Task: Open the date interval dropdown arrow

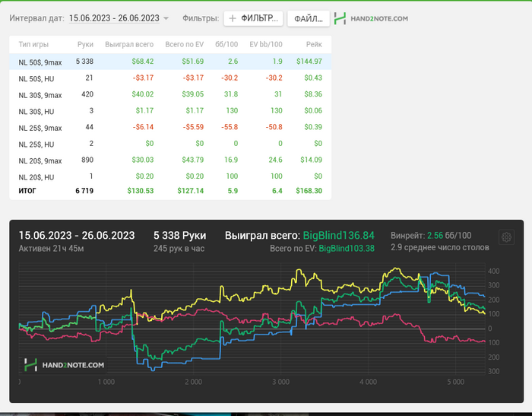Action: [166, 18]
